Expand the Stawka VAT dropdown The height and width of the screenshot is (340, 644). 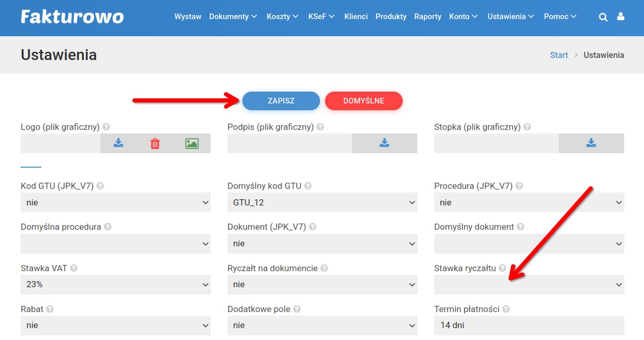pyautogui.click(x=115, y=285)
